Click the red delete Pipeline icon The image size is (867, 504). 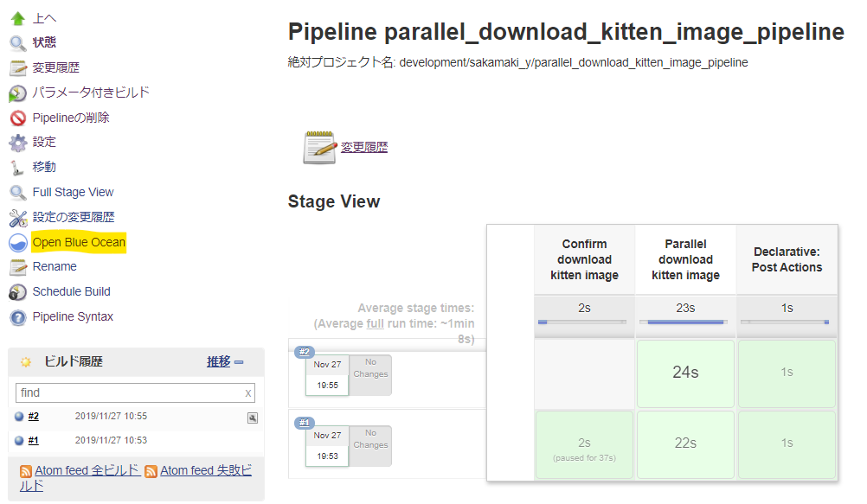pos(17,118)
